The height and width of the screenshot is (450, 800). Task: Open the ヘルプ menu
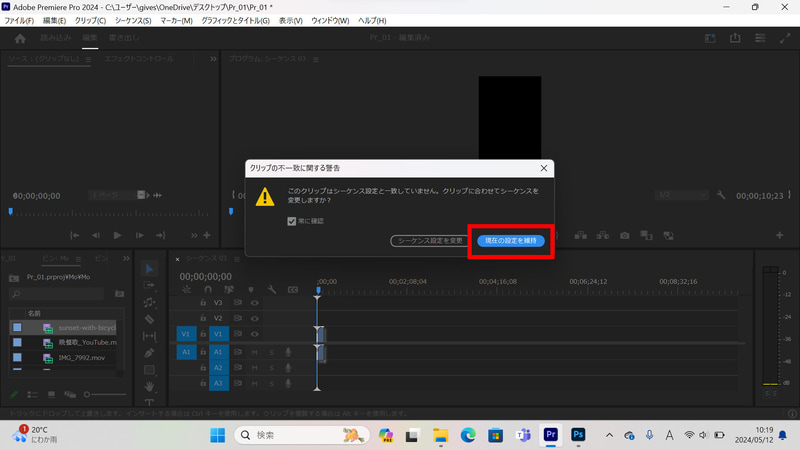pos(372,20)
